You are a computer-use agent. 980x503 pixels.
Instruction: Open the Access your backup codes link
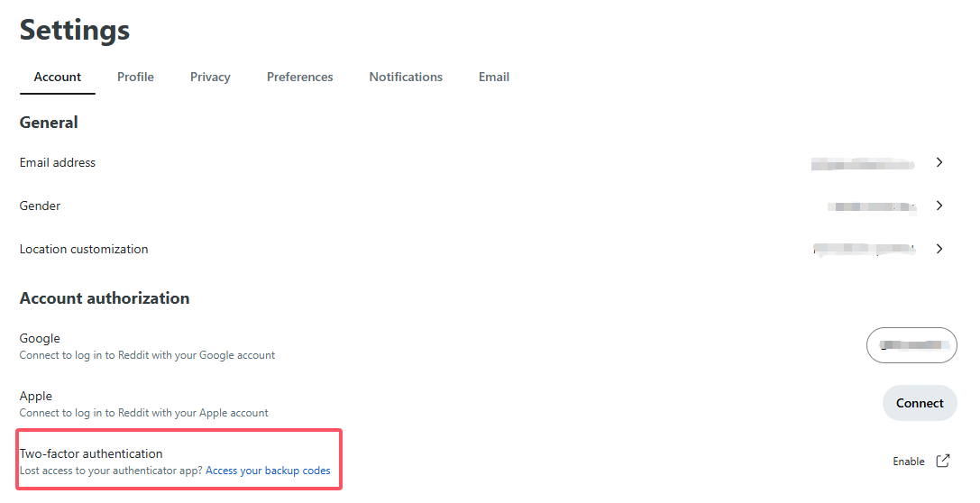tap(268, 471)
